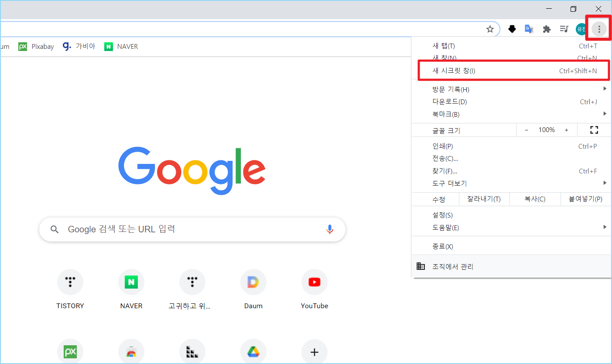This screenshot has width=612, height=364.
Task: Open the 가비아 bookmark in the bar
Action: coord(79,46)
